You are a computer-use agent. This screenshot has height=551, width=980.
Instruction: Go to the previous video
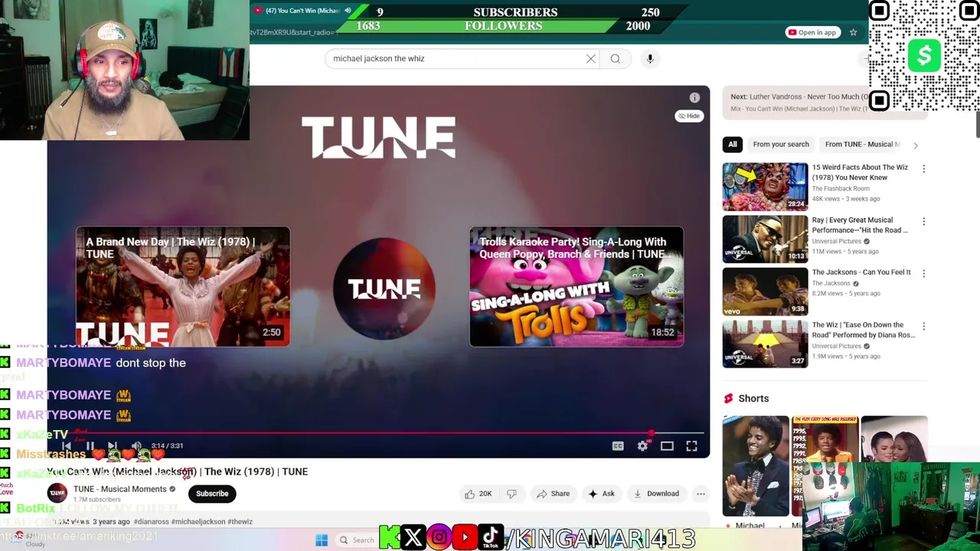67,446
